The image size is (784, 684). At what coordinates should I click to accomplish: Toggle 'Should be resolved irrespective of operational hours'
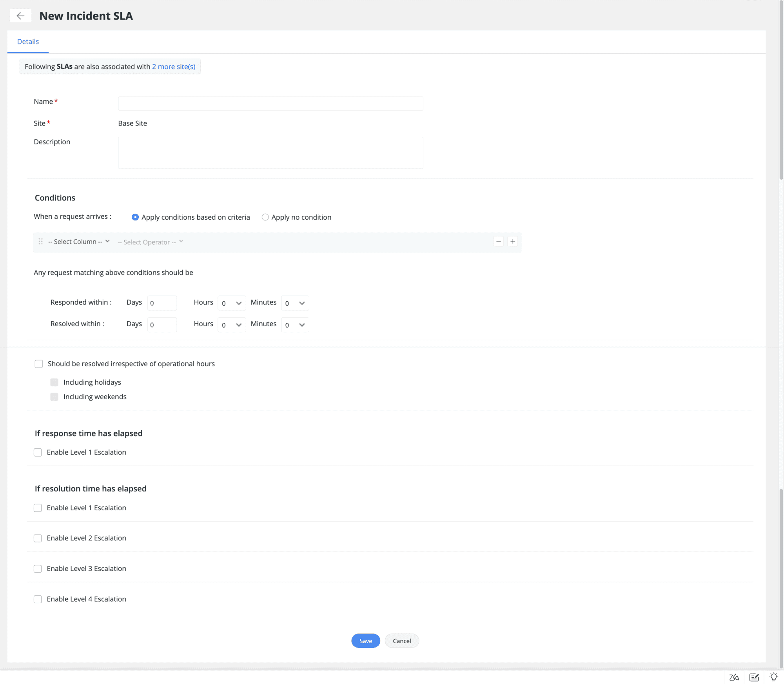[39, 364]
